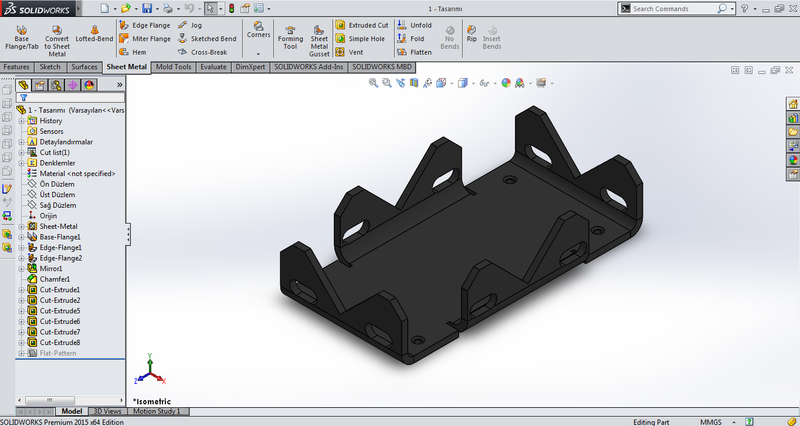Select Mirror1 in the feature tree
This screenshot has height=426, width=800.
[x=51, y=269]
